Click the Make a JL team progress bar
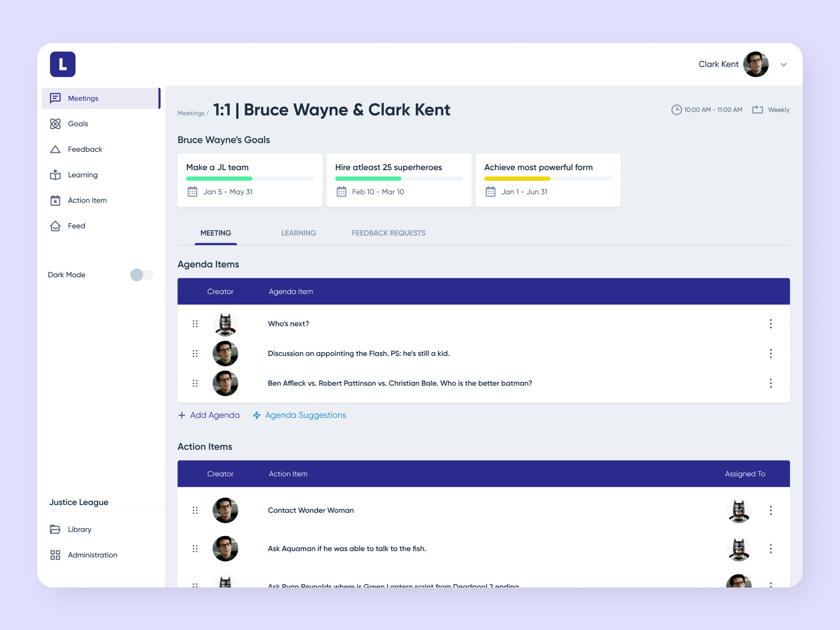 [x=250, y=178]
